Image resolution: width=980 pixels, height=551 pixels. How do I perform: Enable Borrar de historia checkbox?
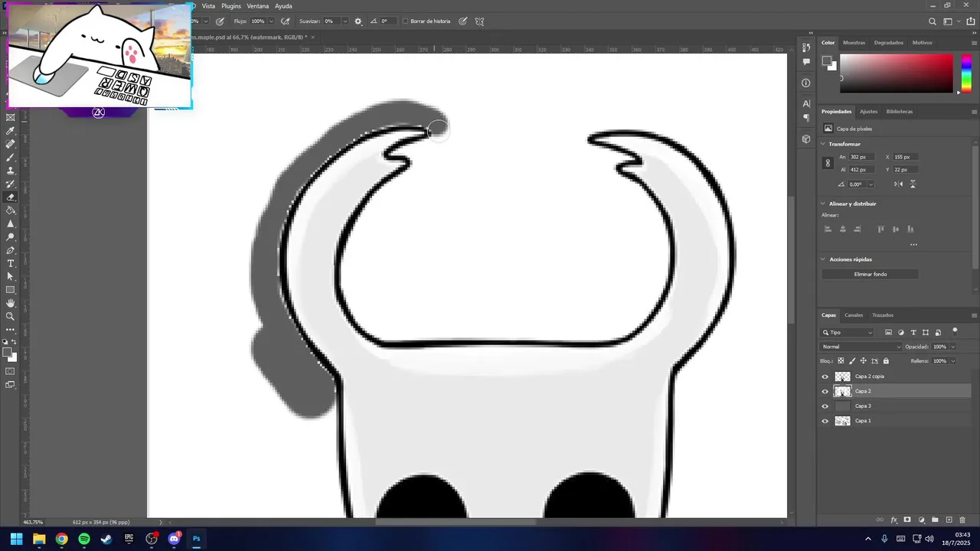tap(405, 21)
